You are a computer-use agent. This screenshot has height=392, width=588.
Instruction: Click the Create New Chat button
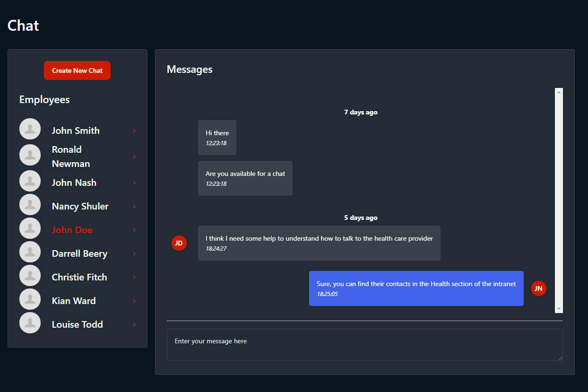pos(77,70)
